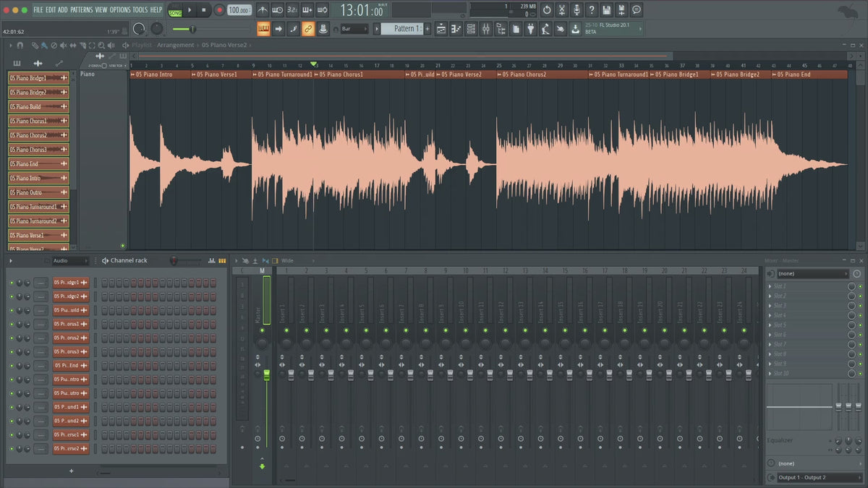The height and width of the screenshot is (488, 868).
Task: Click the undo history circular arrow icon
Action: click(547, 10)
